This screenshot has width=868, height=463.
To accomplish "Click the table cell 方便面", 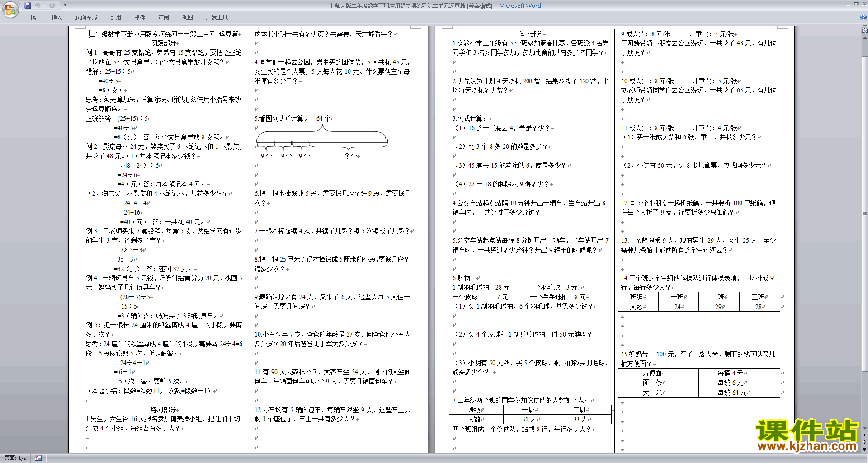I will pyautogui.click(x=658, y=373).
